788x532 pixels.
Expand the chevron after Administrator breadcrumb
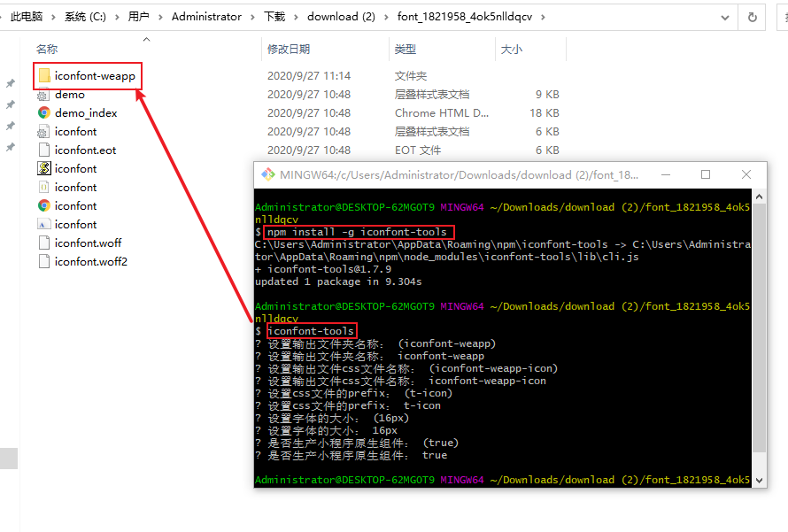click(253, 17)
